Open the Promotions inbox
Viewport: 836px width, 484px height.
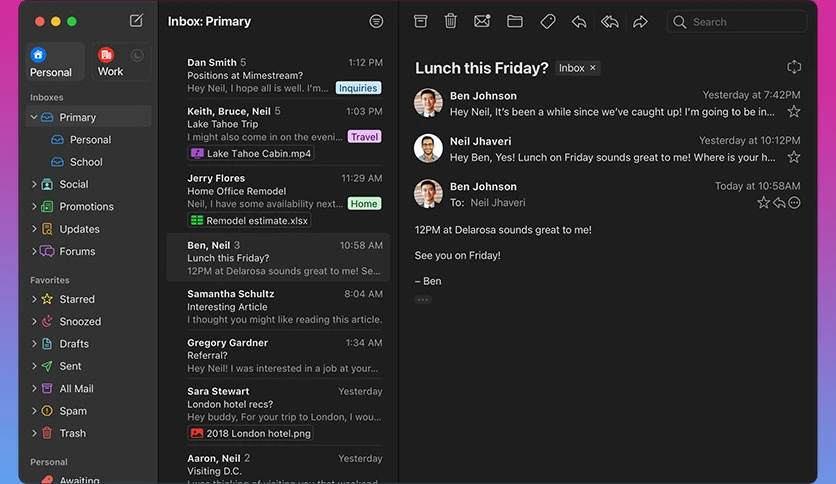tap(89, 206)
